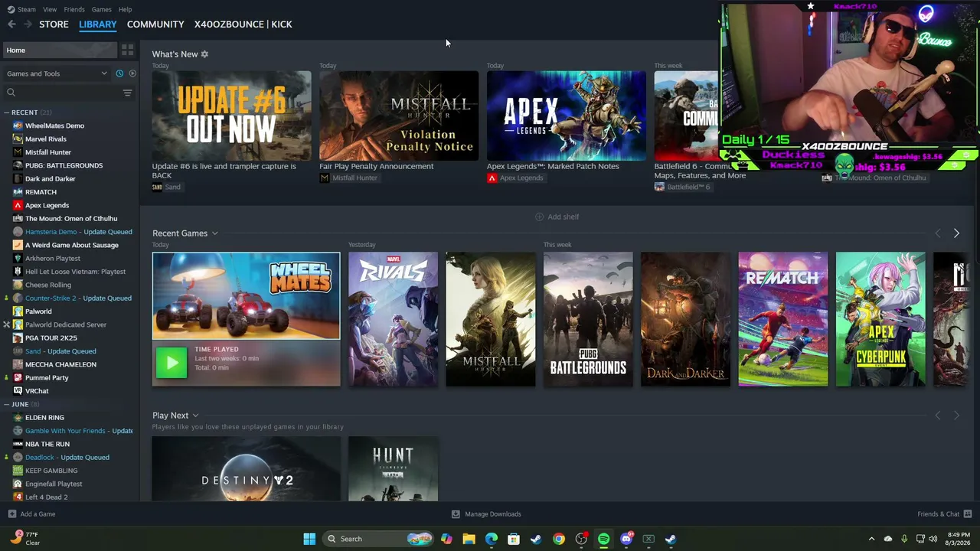Click the Marvel Rivals icon in sidebar
The width and height of the screenshot is (980, 551).
pos(18,139)
